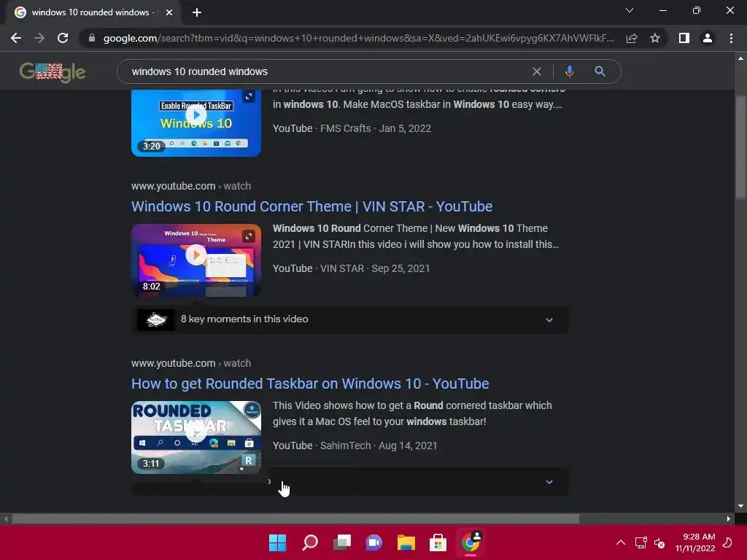747x560 pixels.
Task: Click the lock icon in the address bar
Action: tap(91, 38)
